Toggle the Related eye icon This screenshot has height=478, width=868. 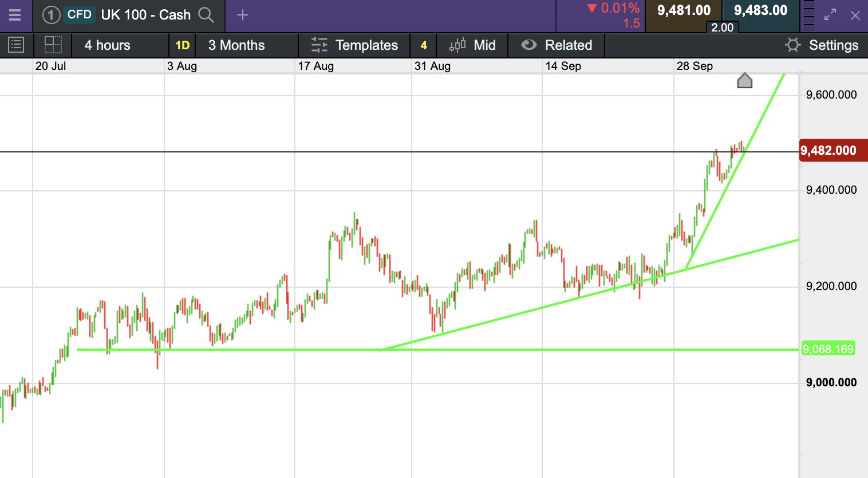pyautogui.click(x=529, y=45)
